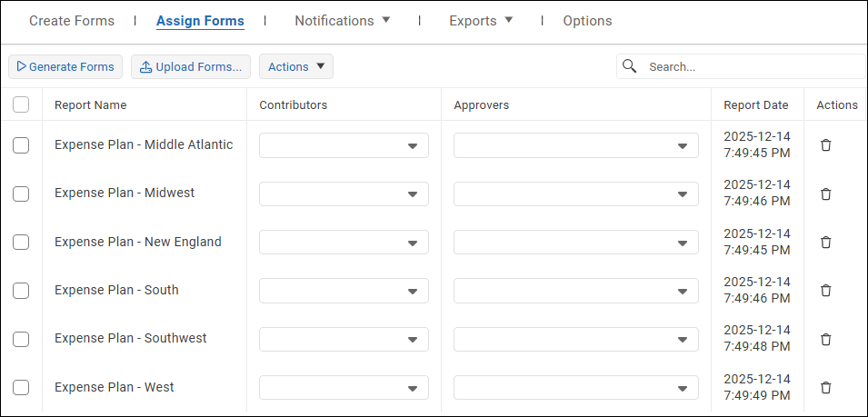
Task: Delete the Expense Plan - Middle Atlantic row
Action: coord(825,145)
